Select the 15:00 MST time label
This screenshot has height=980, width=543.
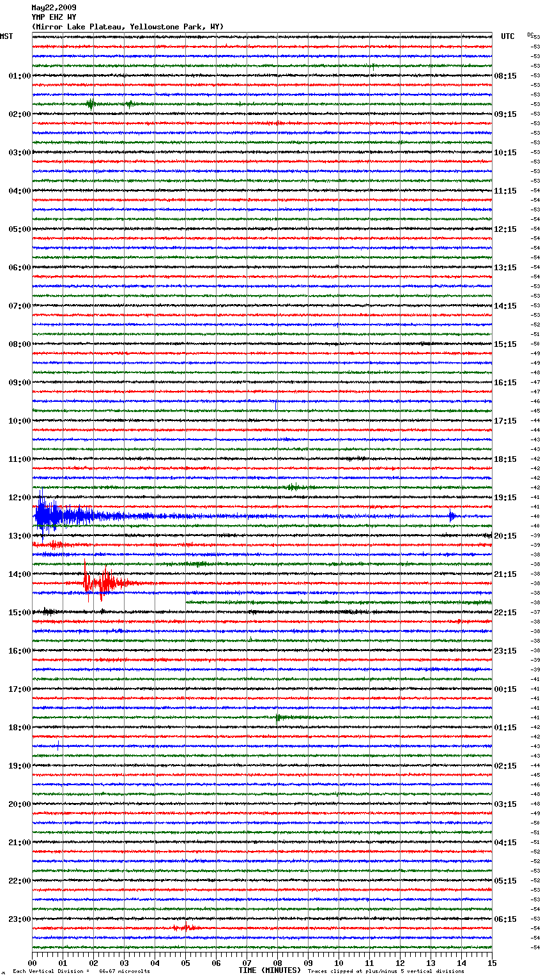tap(19, 613)
